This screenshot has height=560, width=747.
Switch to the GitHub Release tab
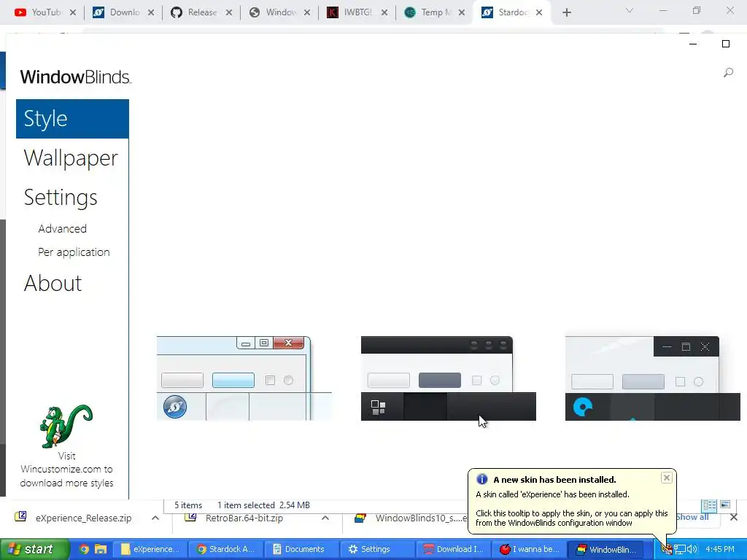coord(202,12)
